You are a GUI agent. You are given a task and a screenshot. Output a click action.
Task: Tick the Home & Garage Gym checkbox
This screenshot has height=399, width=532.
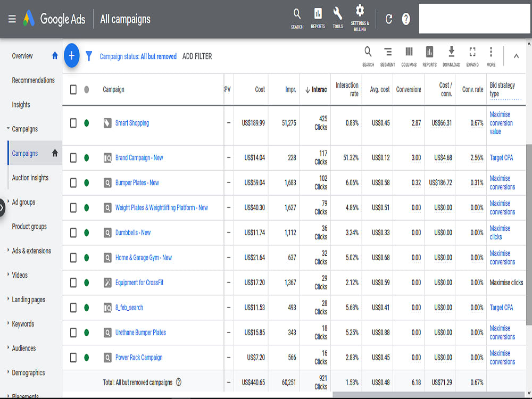73,257
